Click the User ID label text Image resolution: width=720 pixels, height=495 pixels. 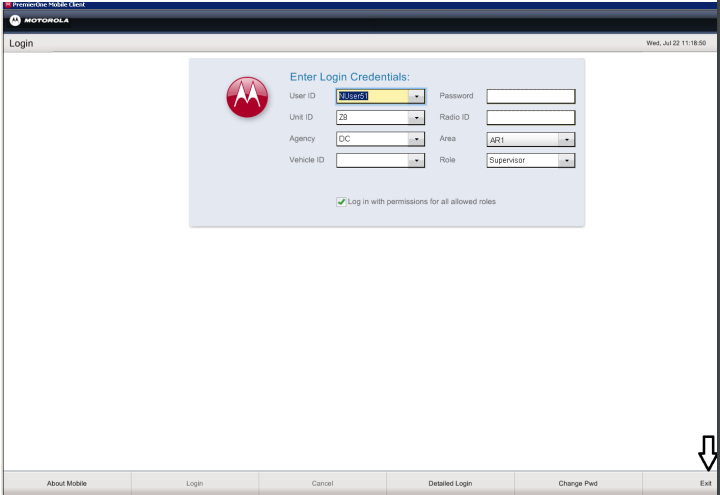click(302, 96)
